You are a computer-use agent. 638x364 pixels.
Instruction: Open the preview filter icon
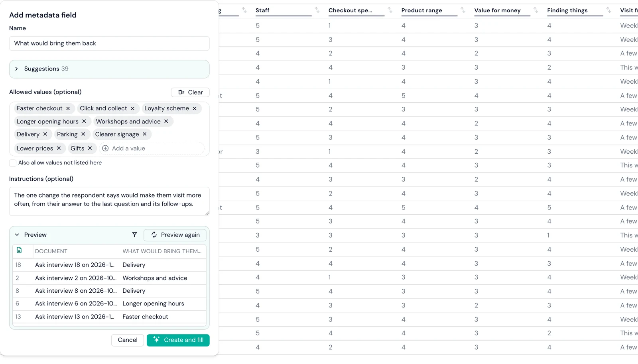click(135, 235)
